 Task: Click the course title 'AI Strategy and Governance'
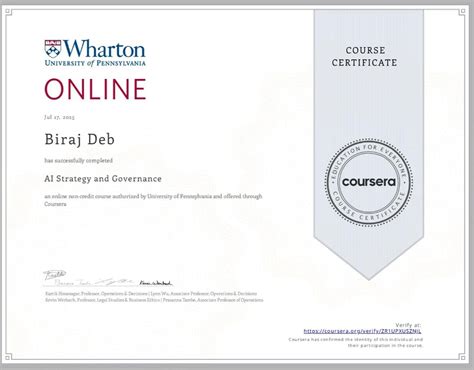(x=103, y=179)
